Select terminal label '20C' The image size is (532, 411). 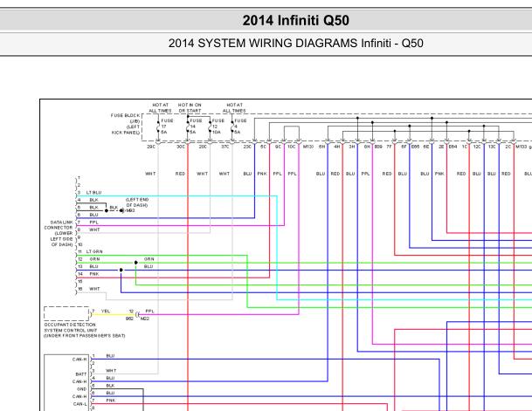coord(203,147)
